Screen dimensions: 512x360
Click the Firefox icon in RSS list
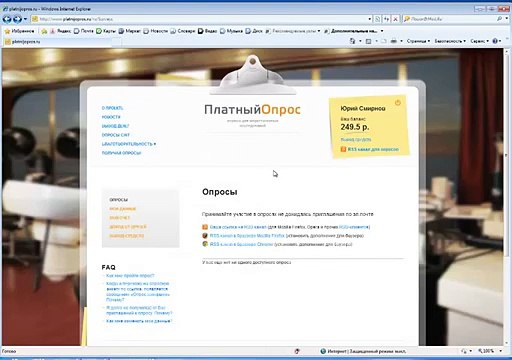coord(205,236)
